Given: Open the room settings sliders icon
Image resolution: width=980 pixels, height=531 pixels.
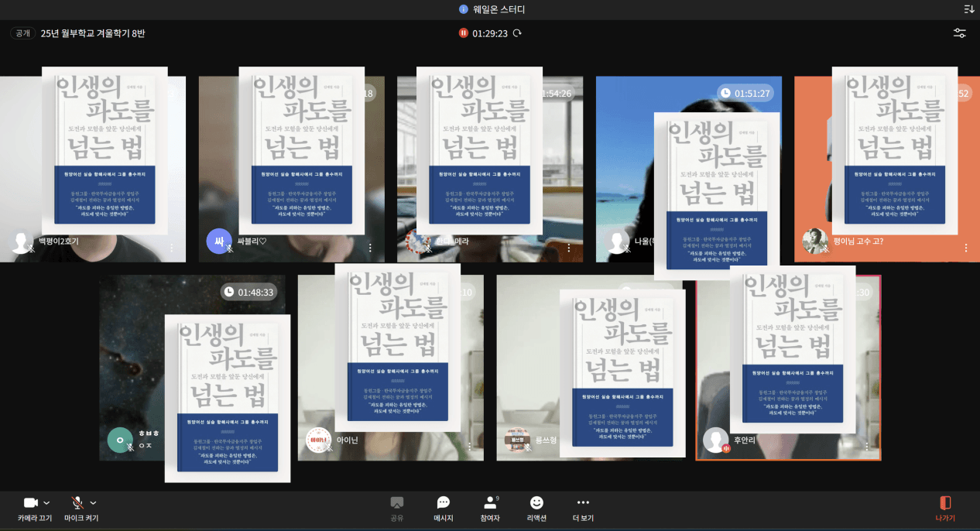Looking at the screenshot, I should pyautogui.click(x=960, y=33).
